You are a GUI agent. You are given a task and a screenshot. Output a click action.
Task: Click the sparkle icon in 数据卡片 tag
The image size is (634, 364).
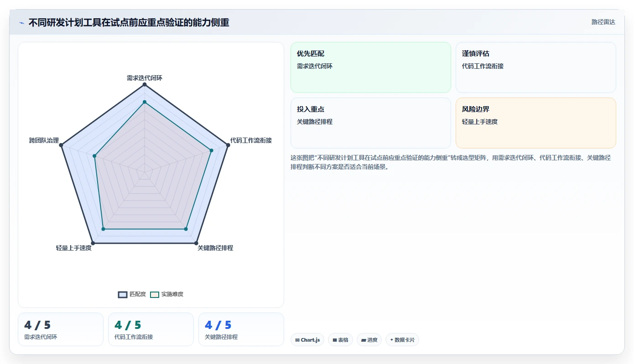392,340
